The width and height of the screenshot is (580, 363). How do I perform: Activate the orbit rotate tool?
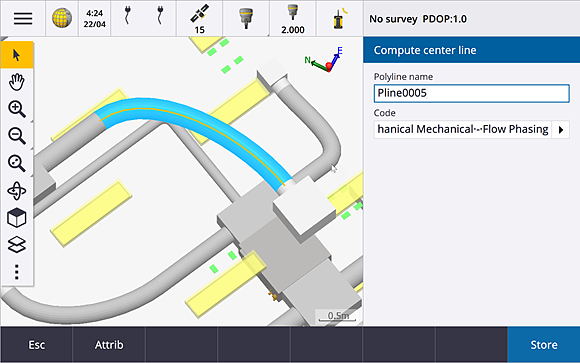click(x=17, y=191)
